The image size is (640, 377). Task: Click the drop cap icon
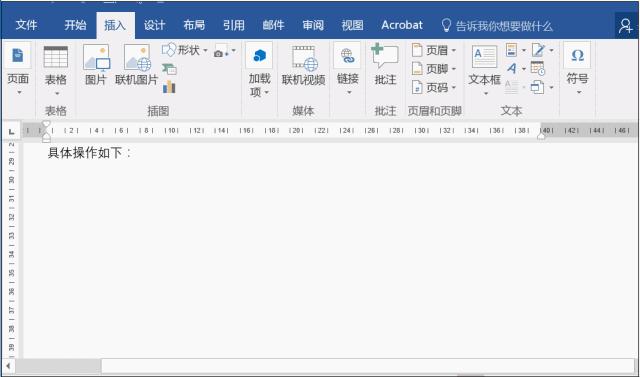point(511,87)
